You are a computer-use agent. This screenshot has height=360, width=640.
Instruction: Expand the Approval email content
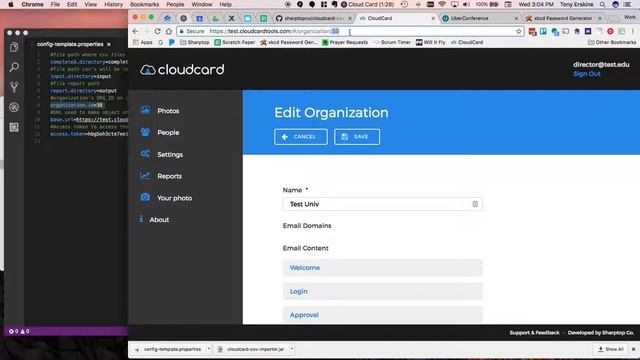tap(382, 315)
